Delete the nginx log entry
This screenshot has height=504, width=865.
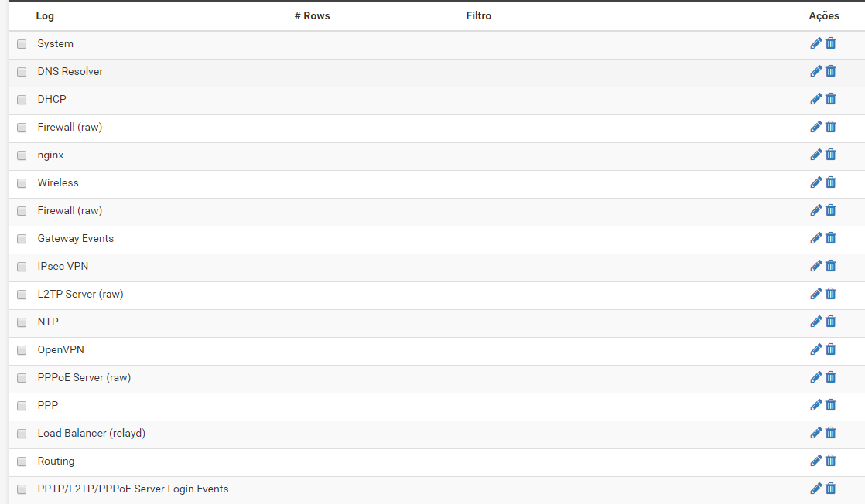831,155
